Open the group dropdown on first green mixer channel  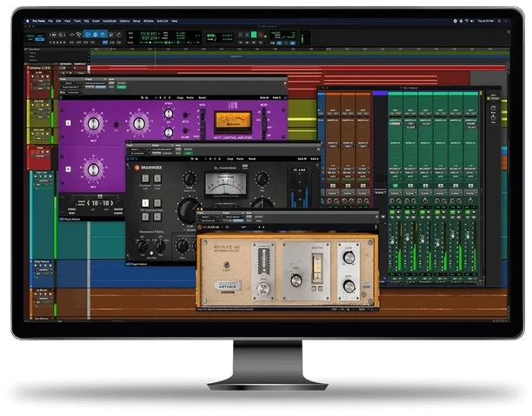[x=396, y=193]
